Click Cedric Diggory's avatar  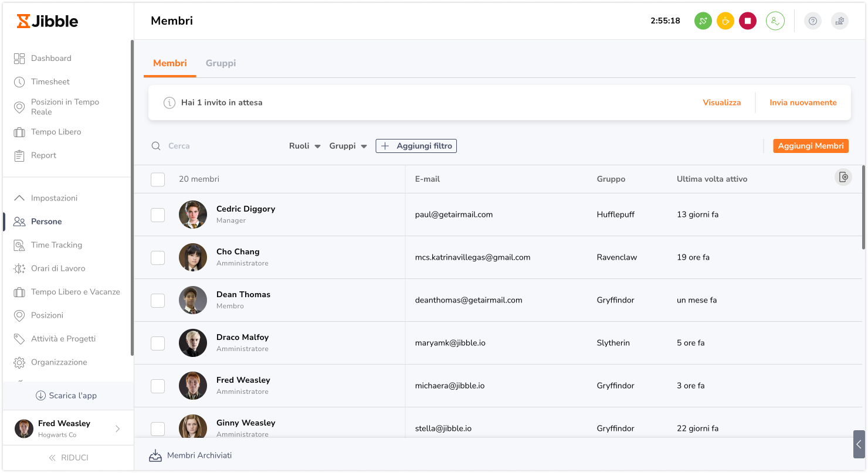(x=193, y=215)
